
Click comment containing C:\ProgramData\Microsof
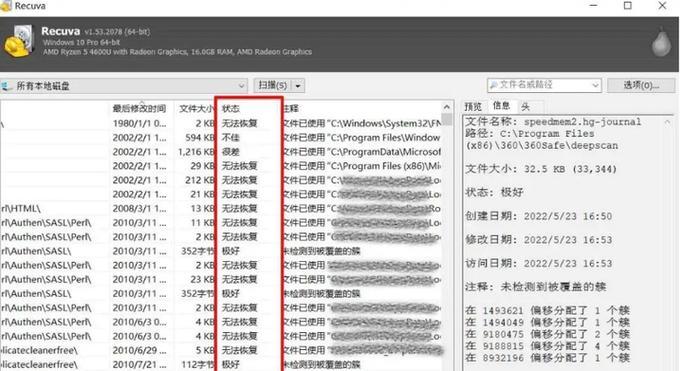point(362,152)
